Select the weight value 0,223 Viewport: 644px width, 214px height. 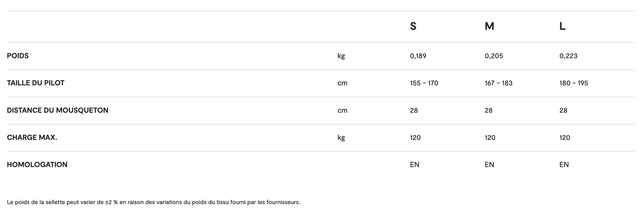pyautogui.click(x=568, y=56)
